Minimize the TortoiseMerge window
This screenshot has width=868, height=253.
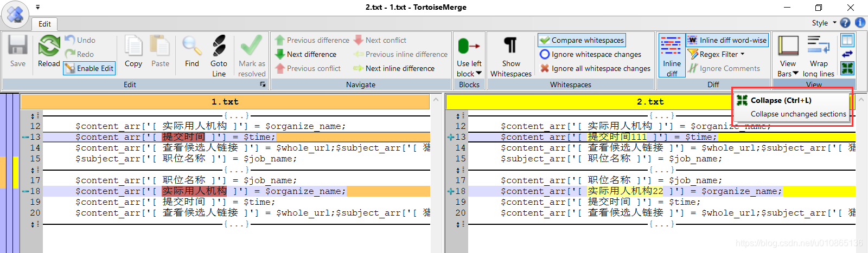tap(788, 8)
